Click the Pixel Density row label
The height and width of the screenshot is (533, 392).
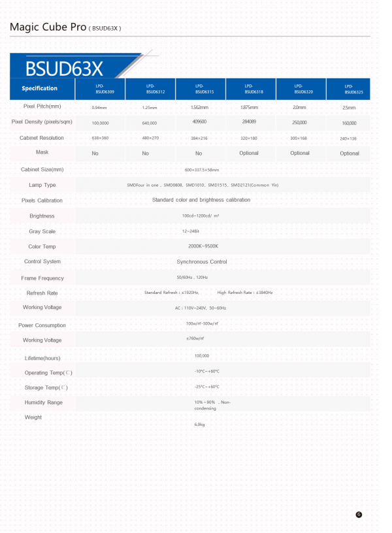pos(42,122)
